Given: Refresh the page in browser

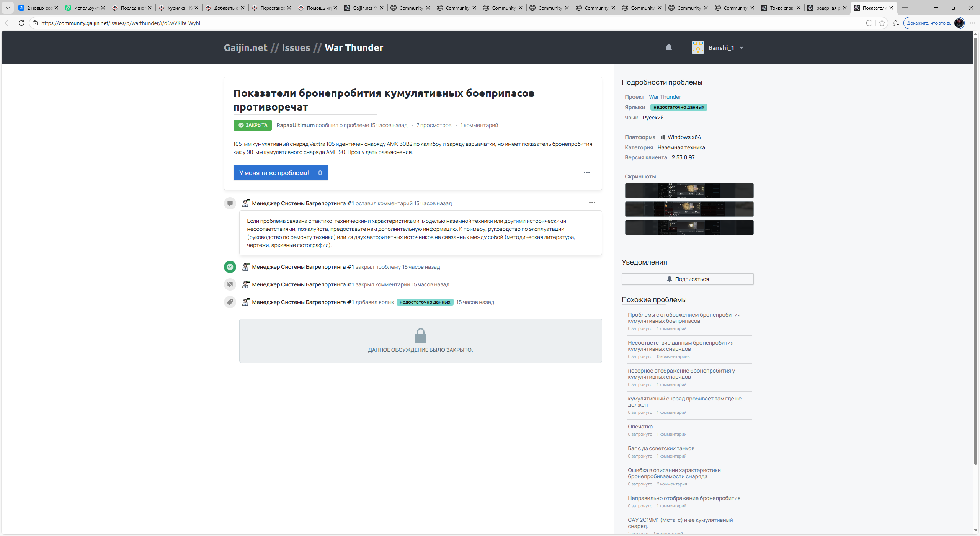Looking at the screenshot, I should pyautogui.click(x=21, y=23).
